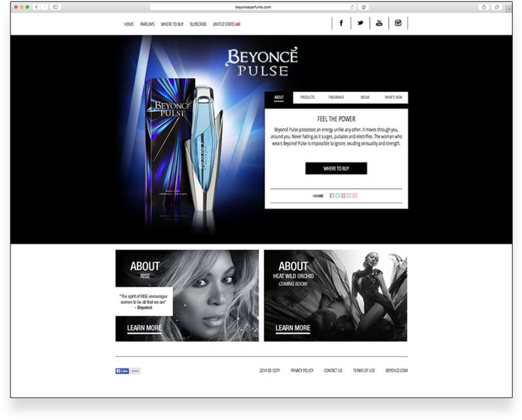522x420 pixels.
Task: Click the Safari address bar
Action: pyautogui.click(x=253, y=7)
